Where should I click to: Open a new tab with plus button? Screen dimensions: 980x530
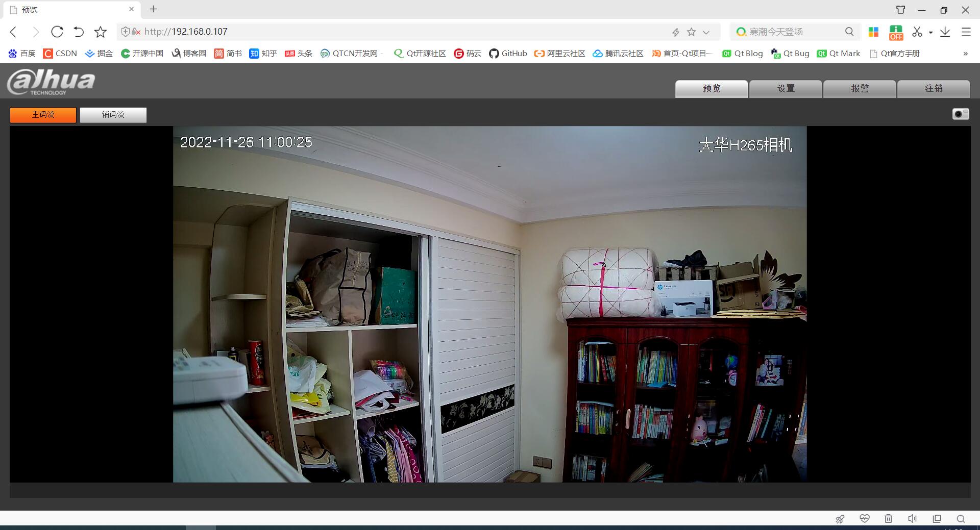(x=153, y=9)
